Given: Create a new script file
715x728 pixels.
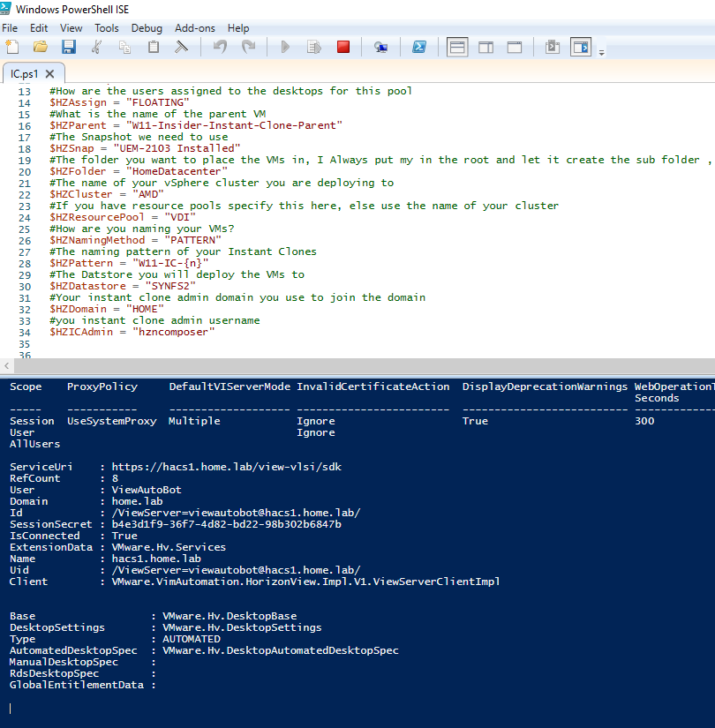Looking at the screenshot, I should point(12,47).
